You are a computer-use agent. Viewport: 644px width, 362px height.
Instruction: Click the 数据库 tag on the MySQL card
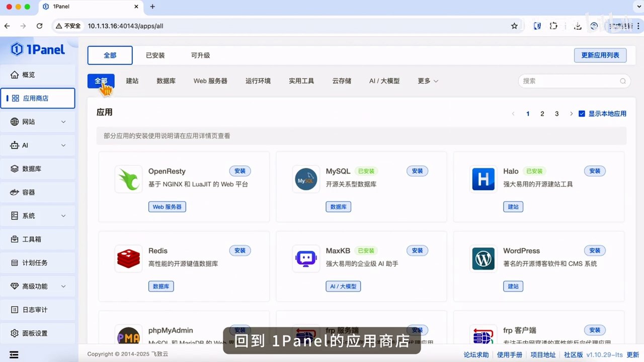point(339,207)
